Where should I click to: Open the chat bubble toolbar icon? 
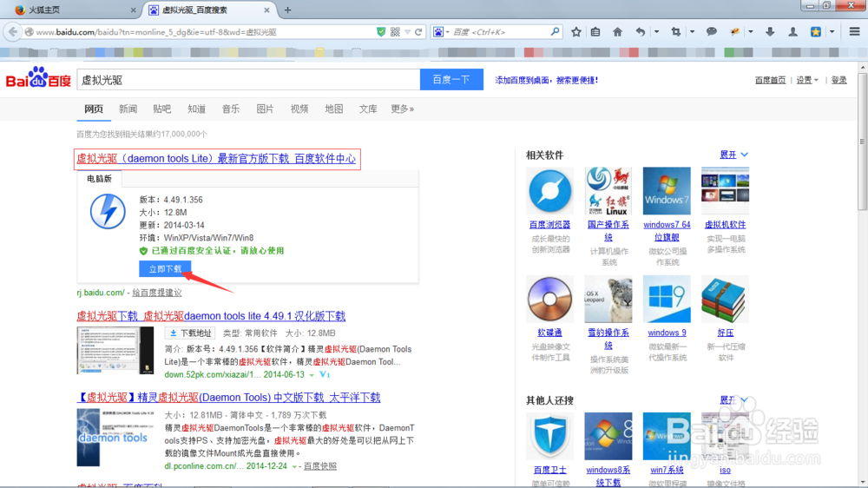[712, 32]
